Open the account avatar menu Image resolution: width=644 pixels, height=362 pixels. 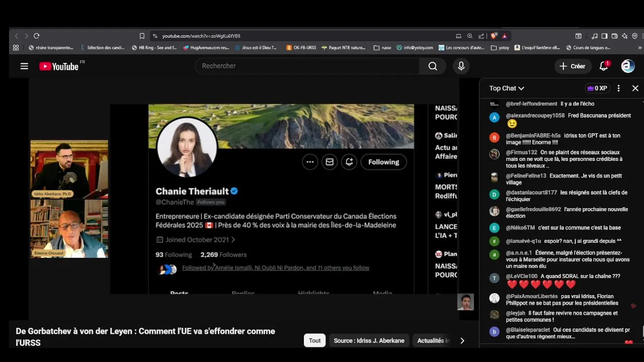[628, 66]
